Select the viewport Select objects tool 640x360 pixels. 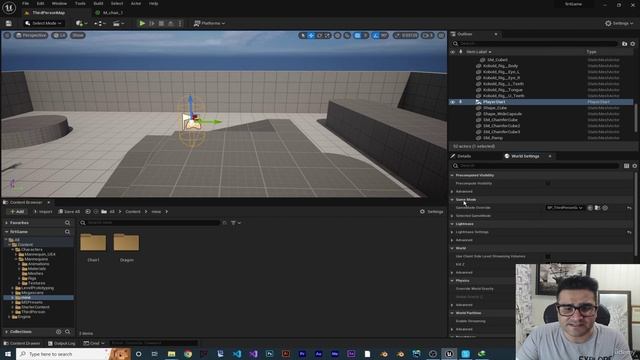point(302,36)
